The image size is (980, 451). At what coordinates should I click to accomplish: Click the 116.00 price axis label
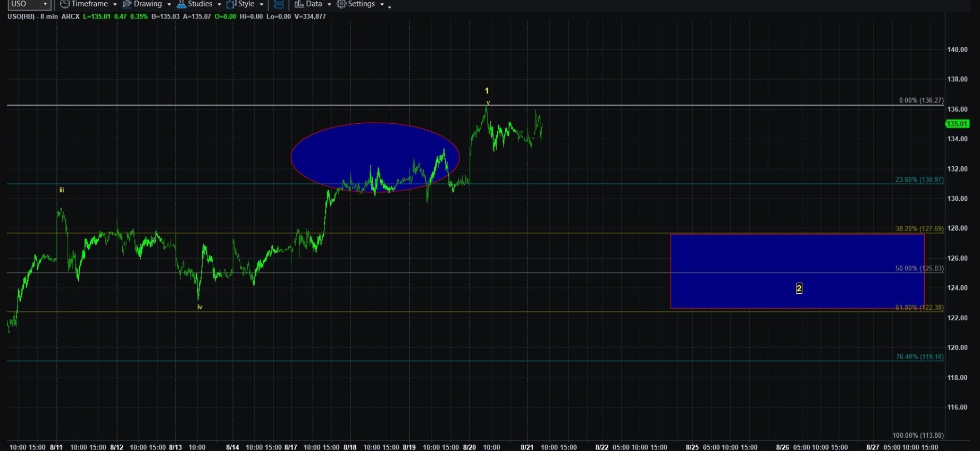[x=957, y=408]
